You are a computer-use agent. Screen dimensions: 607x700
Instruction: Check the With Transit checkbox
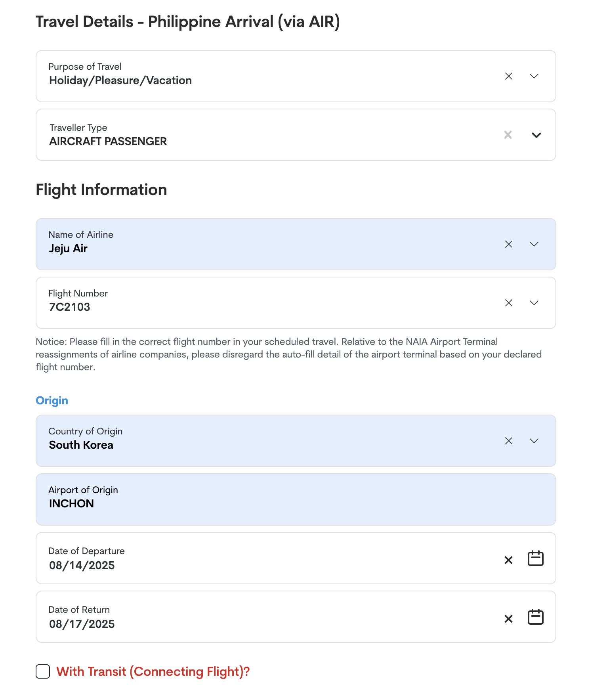point(43,671)
